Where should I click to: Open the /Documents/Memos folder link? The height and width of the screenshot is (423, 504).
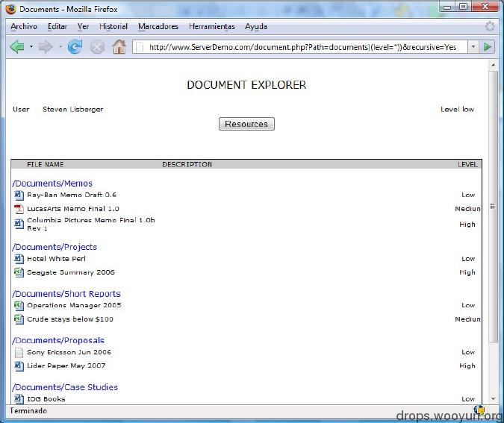click(52, 184)
